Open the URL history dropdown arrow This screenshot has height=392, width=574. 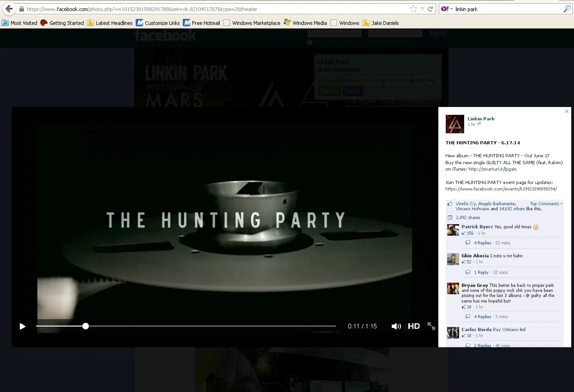422,9
